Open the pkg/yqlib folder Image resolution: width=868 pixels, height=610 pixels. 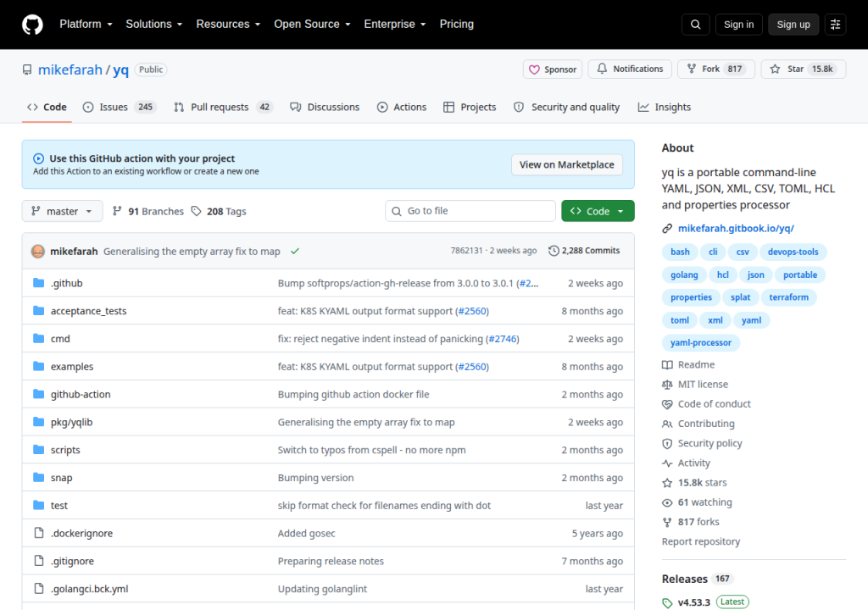pyautogui.click(x=71, y=422)
